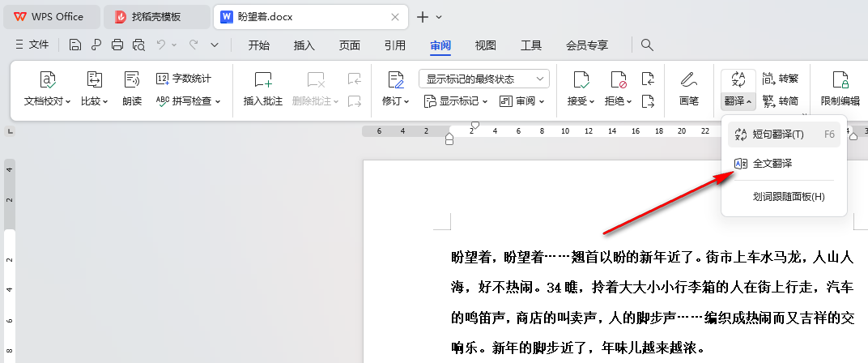
Task: Click the Save icon in quick toolbar
Action: [x=74, y=45]
